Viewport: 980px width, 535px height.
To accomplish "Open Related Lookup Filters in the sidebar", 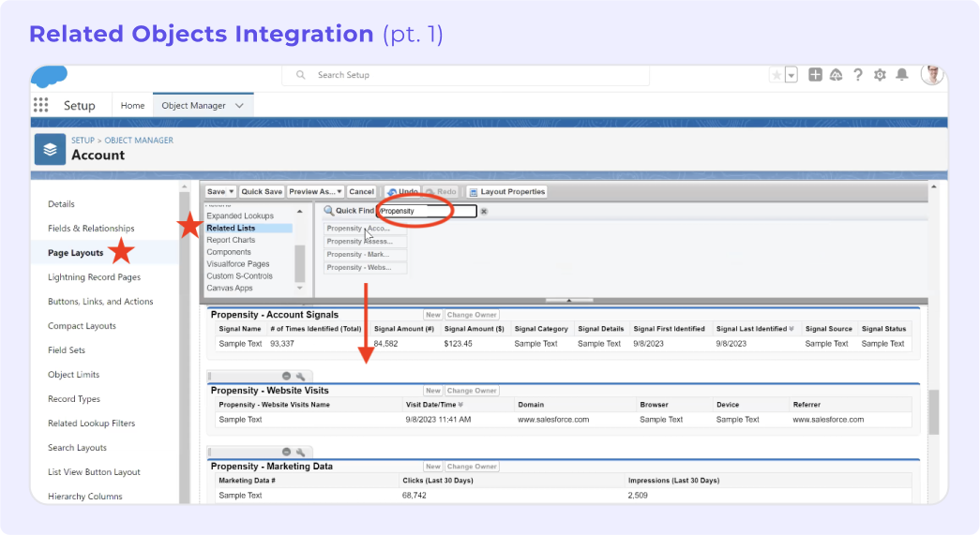I will [x=91, y=424].
